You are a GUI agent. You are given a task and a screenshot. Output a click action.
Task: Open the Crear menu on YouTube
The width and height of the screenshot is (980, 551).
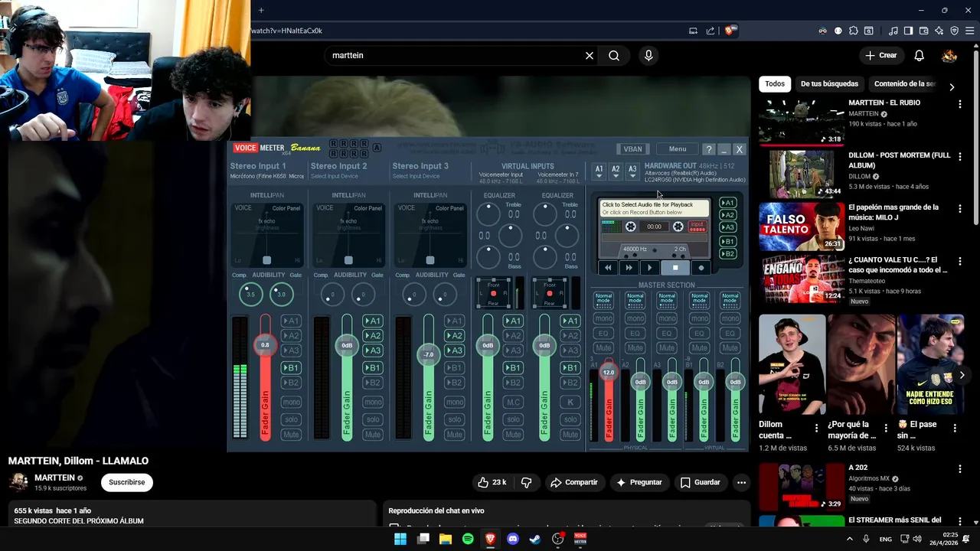point(880,55)
